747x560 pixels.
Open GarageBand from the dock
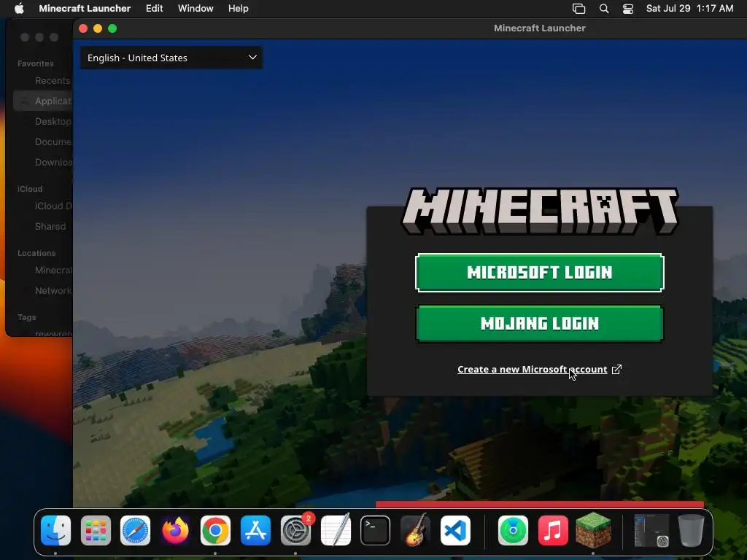click(415, 531)
